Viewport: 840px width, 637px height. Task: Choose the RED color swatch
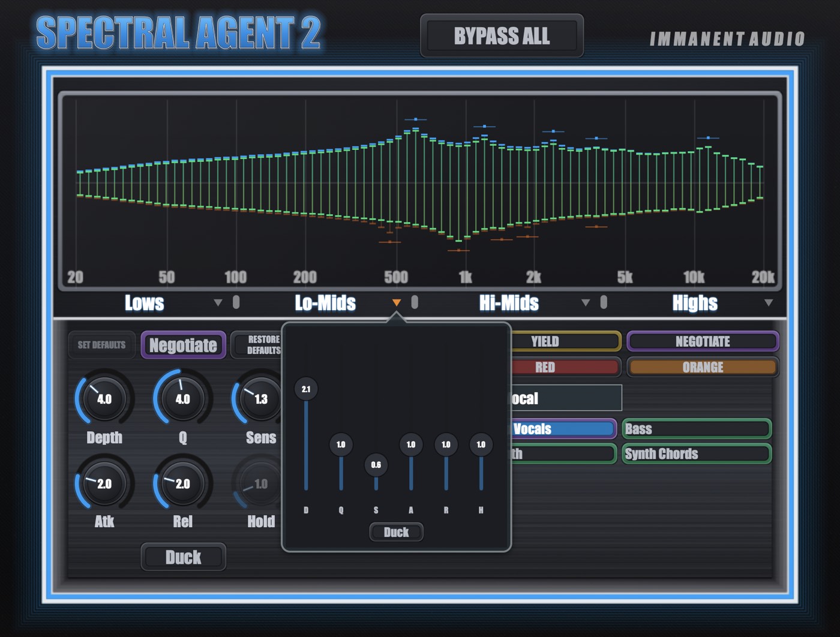566,367
